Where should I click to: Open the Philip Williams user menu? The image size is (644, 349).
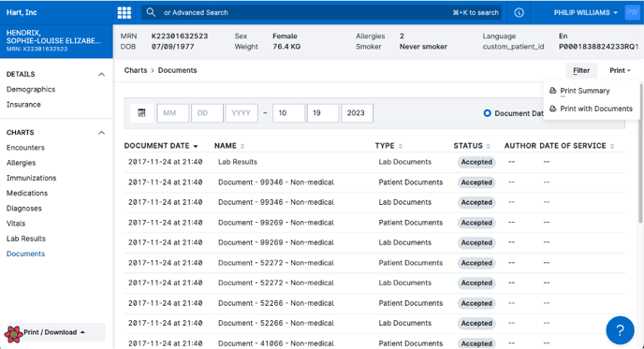point(585,13)
